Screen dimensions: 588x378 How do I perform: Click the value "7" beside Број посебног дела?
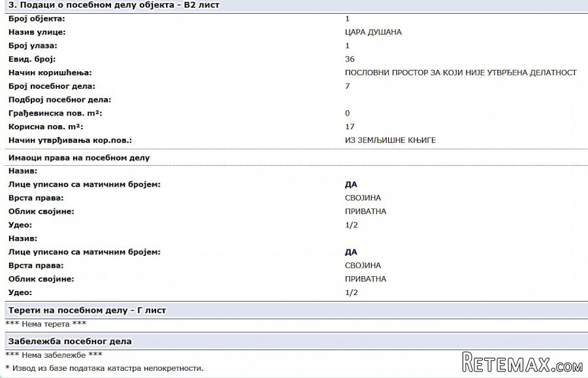348,86
